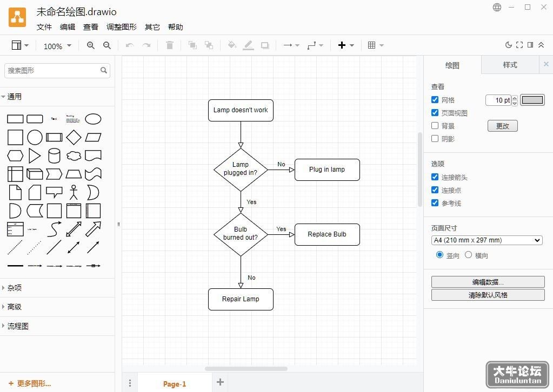Open the A4 page size dropdown
553x392 pixels.
(x=487, y=240)
